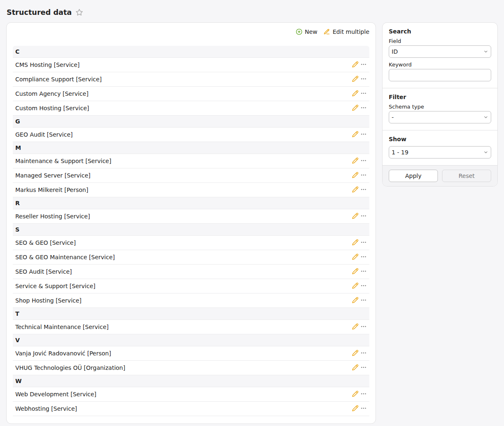Edit Custom Hosting with pencil icon

click(355, 108)
